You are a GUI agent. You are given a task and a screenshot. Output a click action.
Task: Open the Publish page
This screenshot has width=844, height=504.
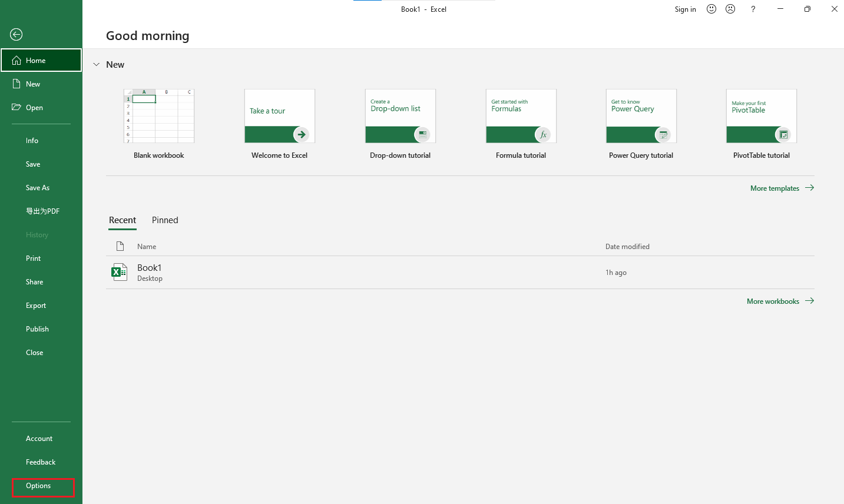click(x=41, y=329)
